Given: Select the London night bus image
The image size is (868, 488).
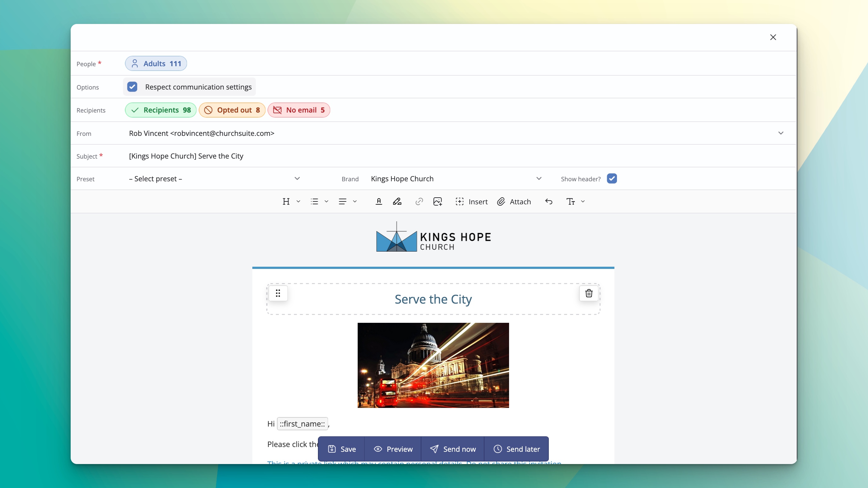Looking at the screenshot, I should [x=433, y=365].
